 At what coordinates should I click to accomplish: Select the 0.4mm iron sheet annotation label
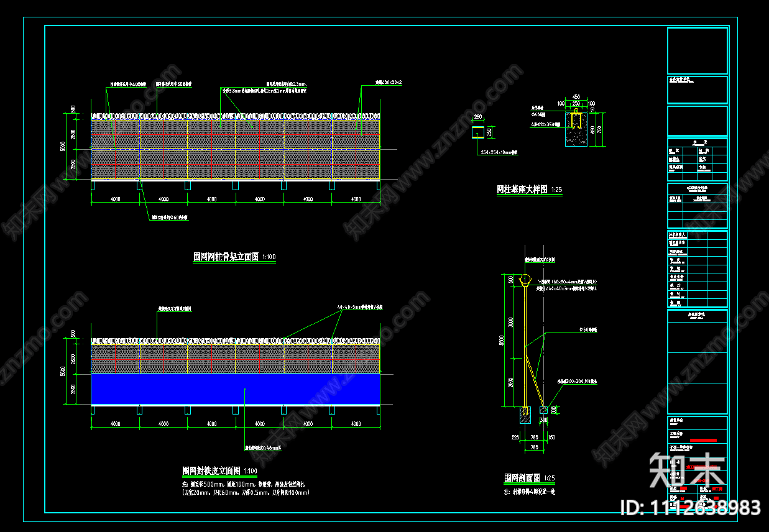pos(260,447)
